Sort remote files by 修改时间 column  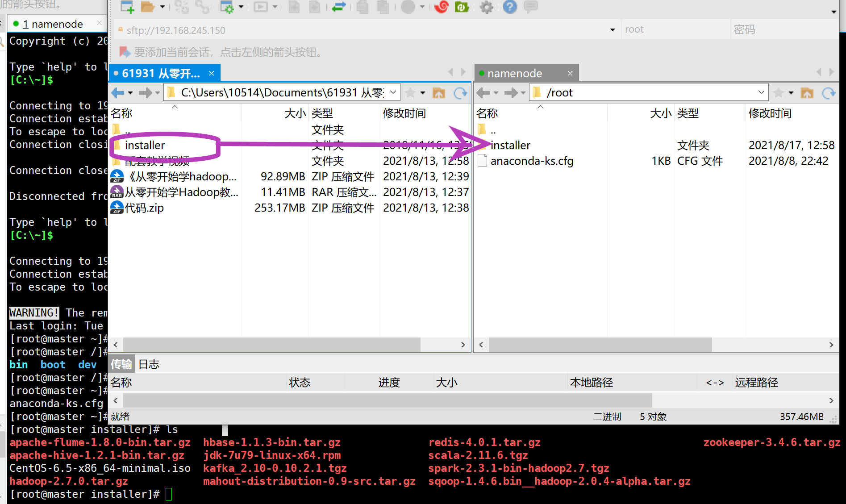click(792, 113)
